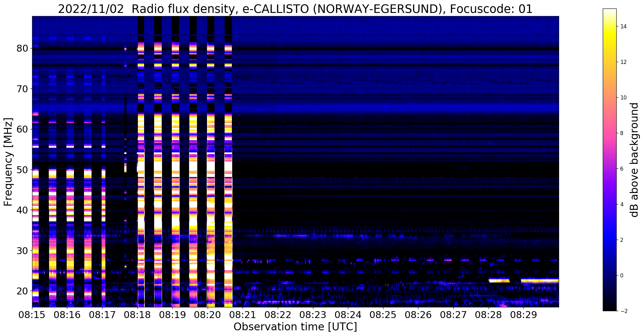This screenshot has height=336, width=644.
Task: Click the bright horizontal streak after 08:29
Action: point(540,281)
